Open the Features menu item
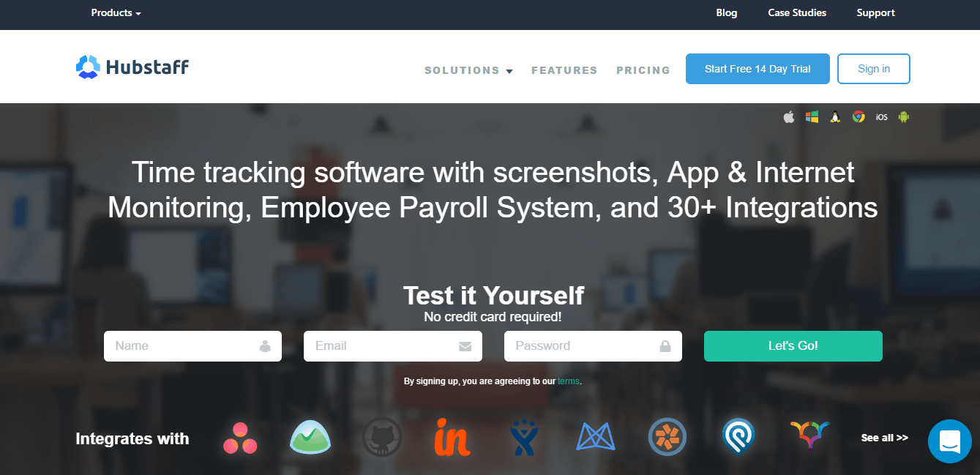Screen dimensions: 980x475 pyautogui.click(x=564, y=70)
